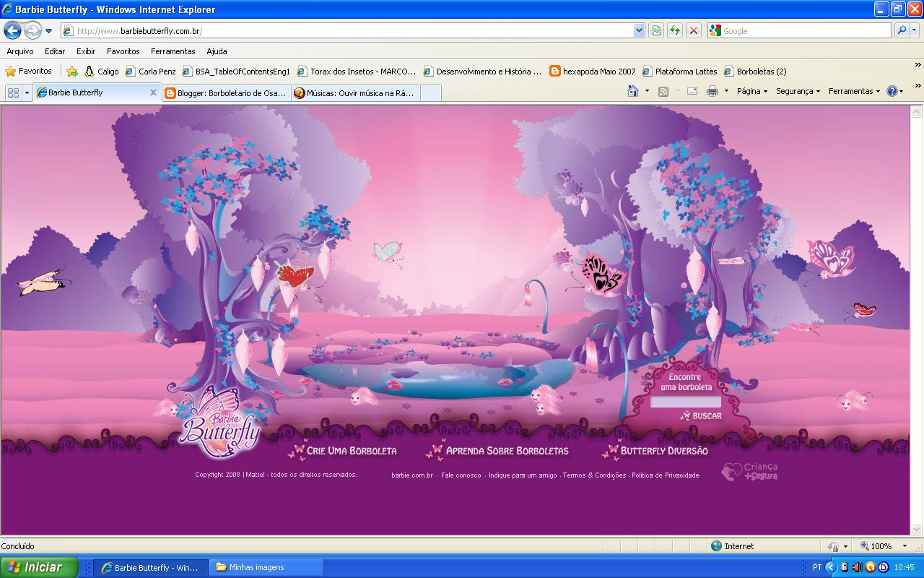Click the Quick Tabs grid icon
Screen dimensions: 924x578
(x=13, y=92)
